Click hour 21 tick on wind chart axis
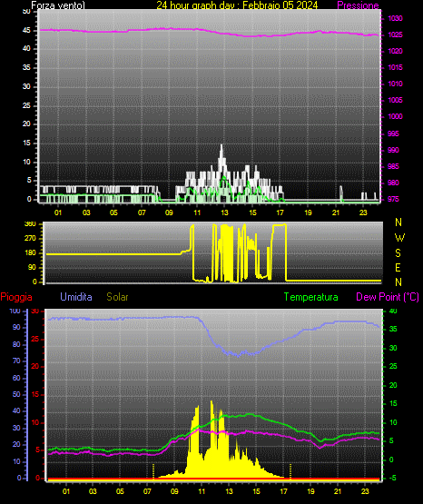 point(336,212)
